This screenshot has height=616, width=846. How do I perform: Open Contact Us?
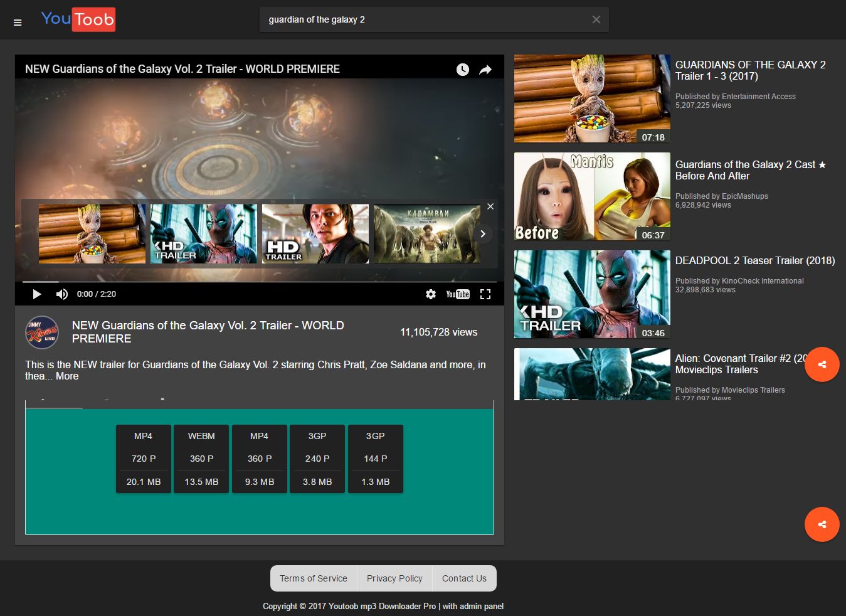tap(464, 578)
